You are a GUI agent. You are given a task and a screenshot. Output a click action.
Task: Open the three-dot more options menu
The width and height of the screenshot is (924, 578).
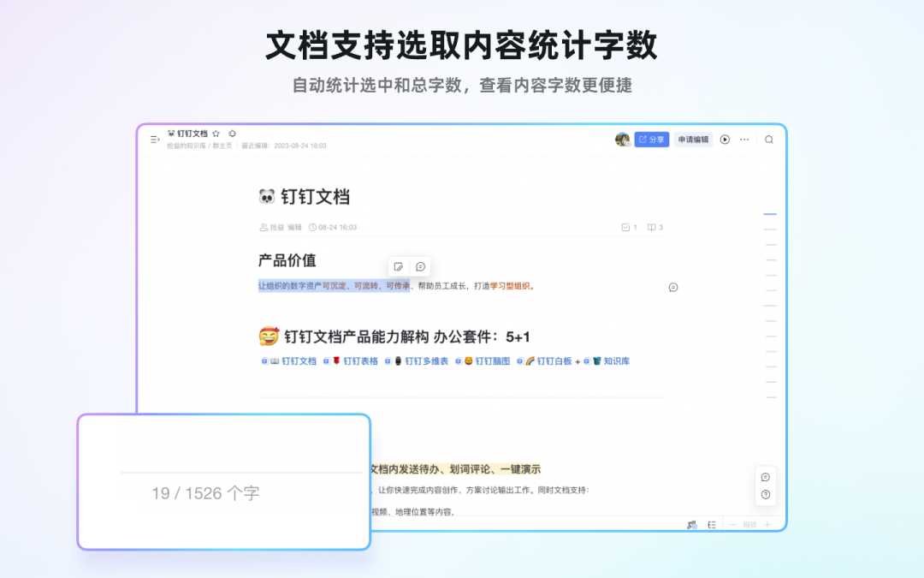pyautogui.click(x=744, y=140)
